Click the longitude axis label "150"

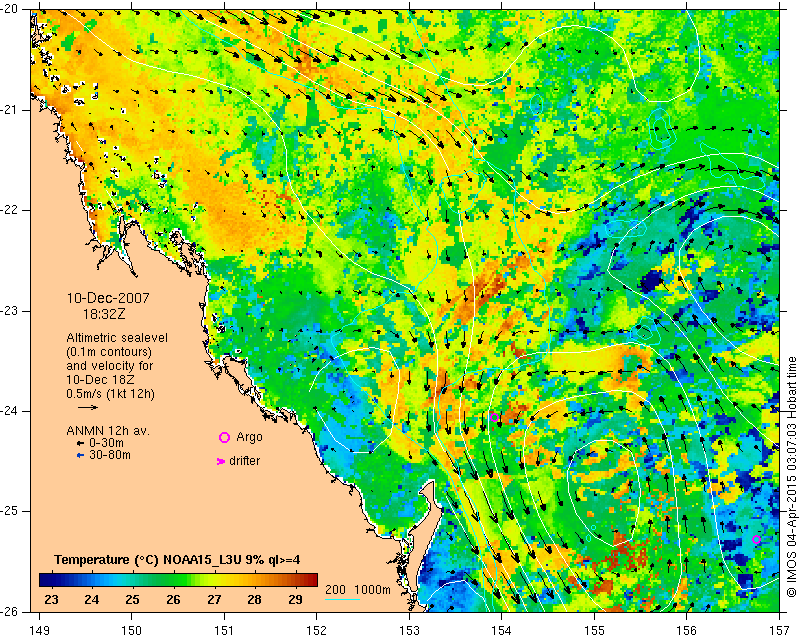pyautogui.click(x=132, y=630)
